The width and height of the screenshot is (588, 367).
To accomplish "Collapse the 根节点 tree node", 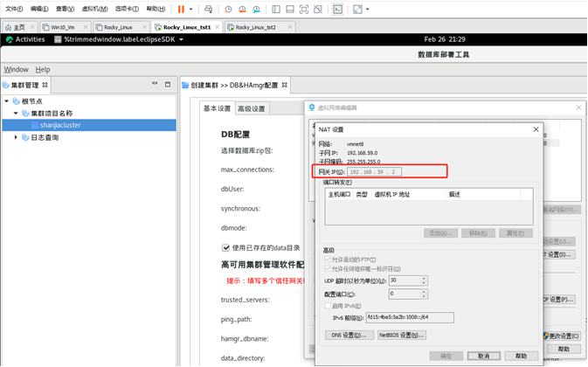I will point(7,101).
